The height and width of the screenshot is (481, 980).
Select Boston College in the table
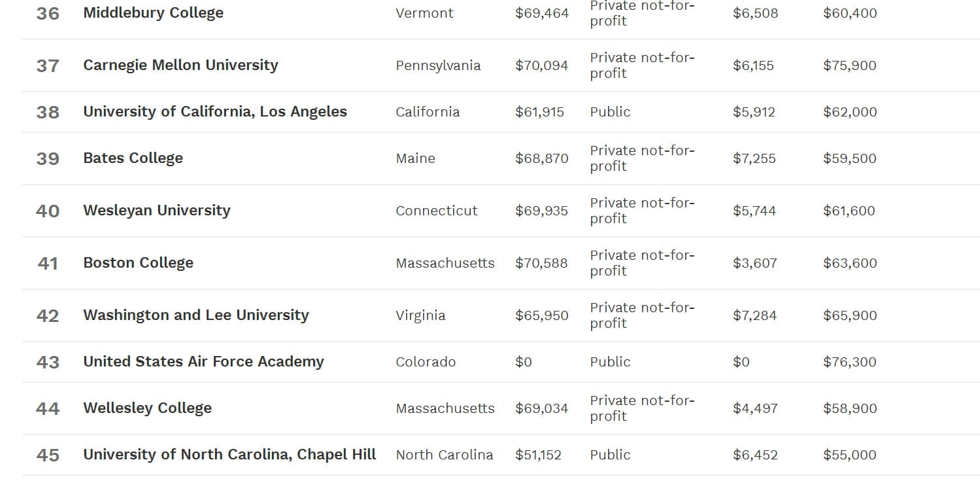coord(138,263)
